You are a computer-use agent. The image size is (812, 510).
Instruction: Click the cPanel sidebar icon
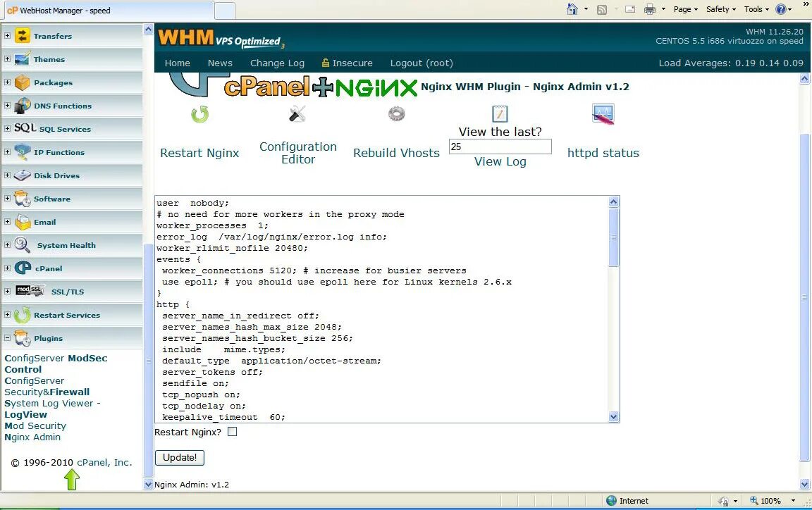[x=23, y=268]
